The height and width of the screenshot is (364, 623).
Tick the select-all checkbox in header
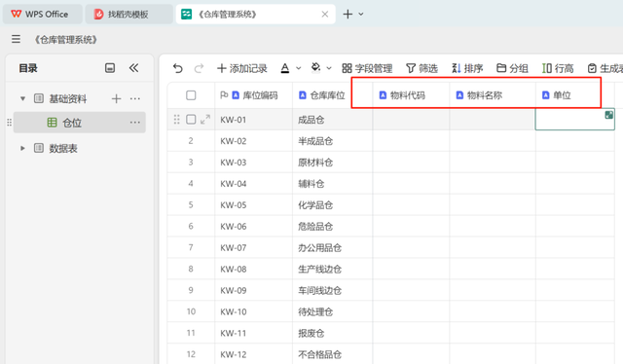pyautogui.click(x=191, y=95)
